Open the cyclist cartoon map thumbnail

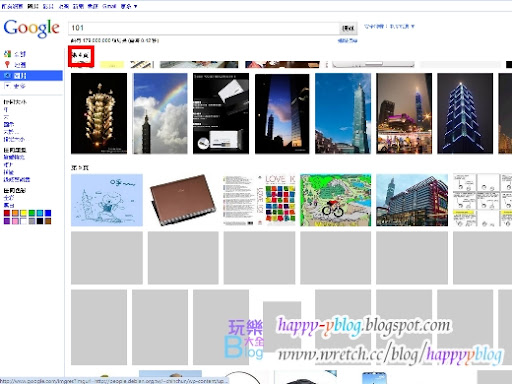point(336,200)
